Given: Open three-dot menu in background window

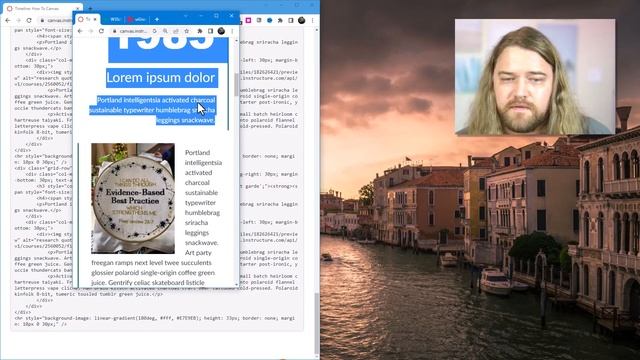Looking at the screenshot, I should pos(312,20).
